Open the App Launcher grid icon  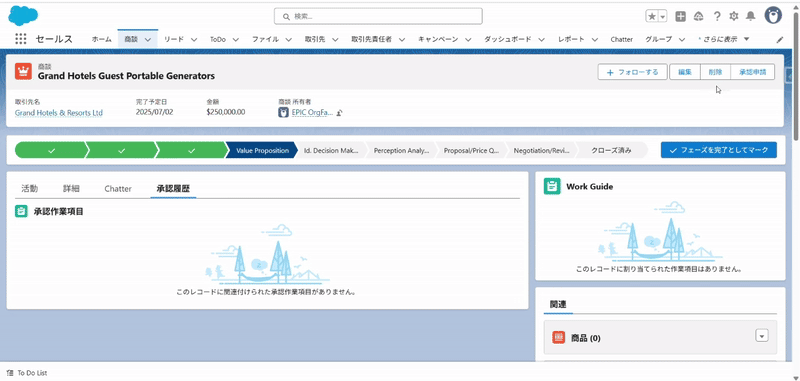(20, 39)
